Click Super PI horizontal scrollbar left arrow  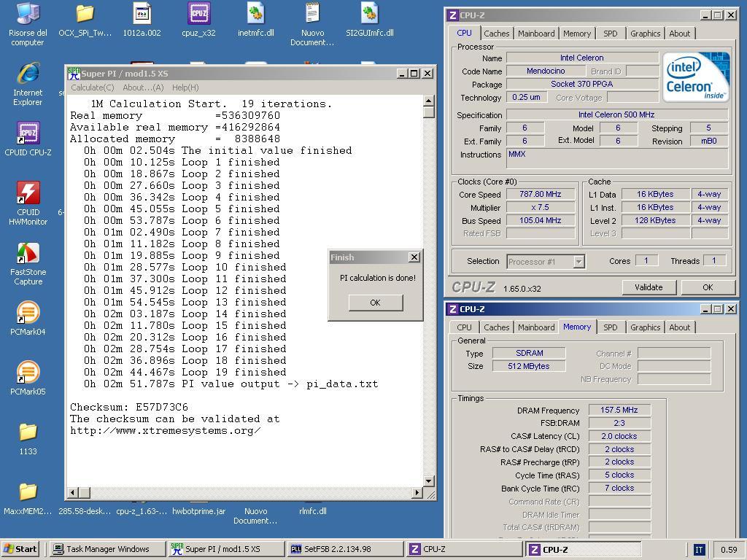(x=73, y=492)
